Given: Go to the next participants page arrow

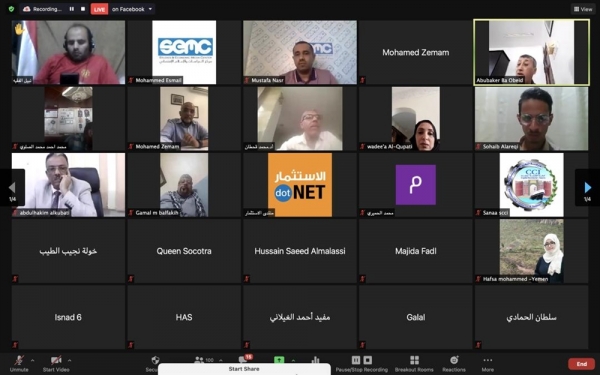Looking at the screenshot, I should (x=587, y=188).
